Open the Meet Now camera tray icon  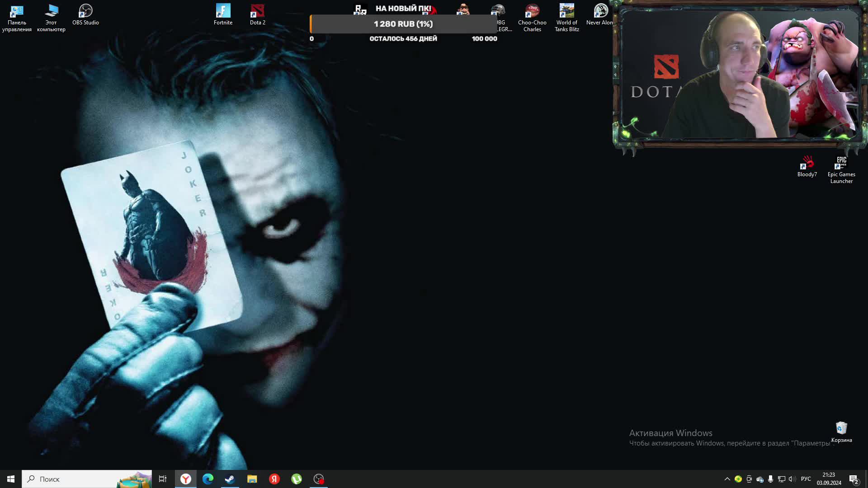tap(749, 479)
